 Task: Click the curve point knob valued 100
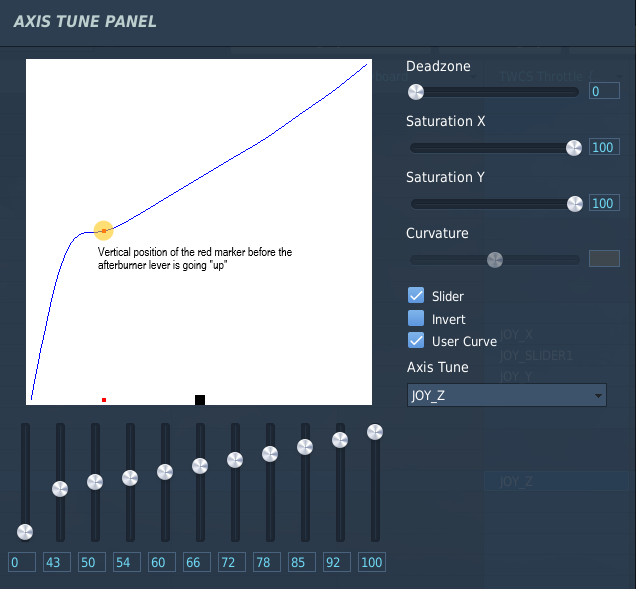[x=375, y=432]
